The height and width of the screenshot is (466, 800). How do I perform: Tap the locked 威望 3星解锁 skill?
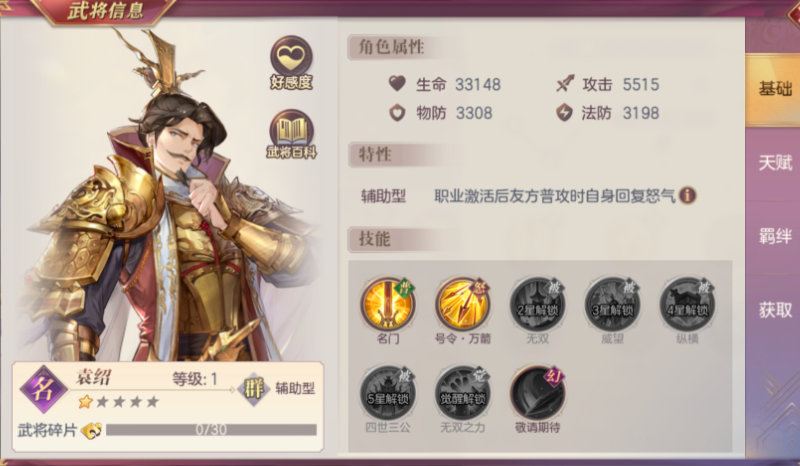point(612,305)
